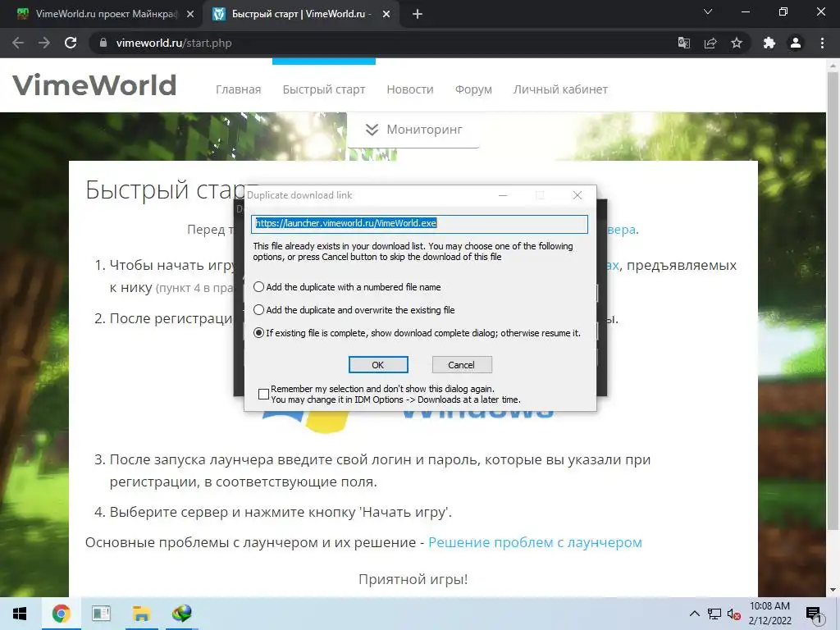Click the address bar URL
Image resolution: width=840 pixels, height=630 pixels.
coord(174,43)
